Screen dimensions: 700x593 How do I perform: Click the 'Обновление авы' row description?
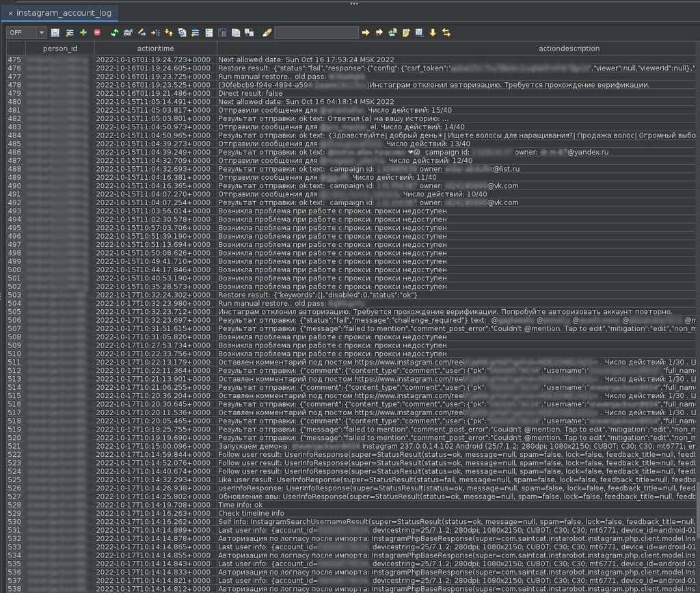[457, 497]
